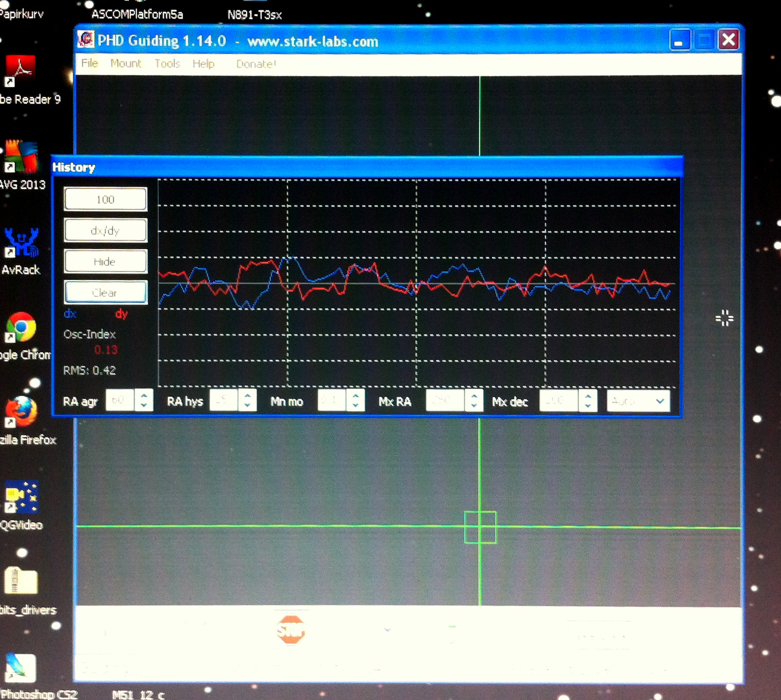Open the bits_drivers folder icon

[21, 581]
